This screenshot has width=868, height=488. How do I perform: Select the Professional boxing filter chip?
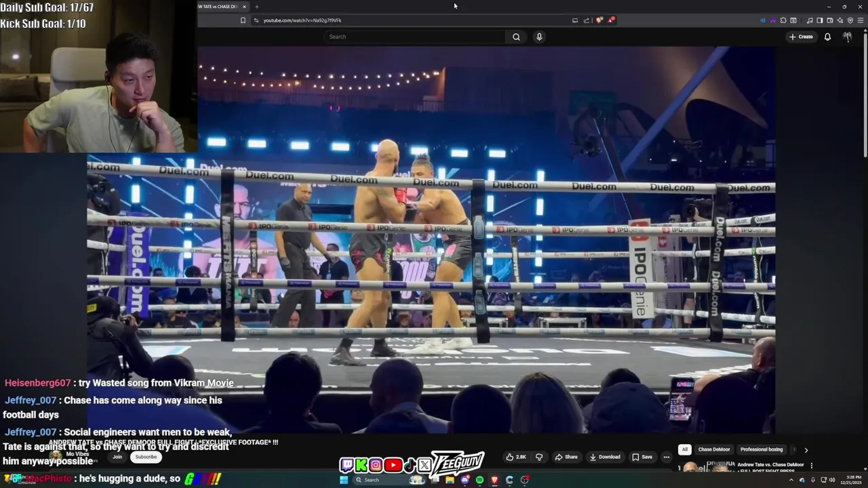[762, 449]
